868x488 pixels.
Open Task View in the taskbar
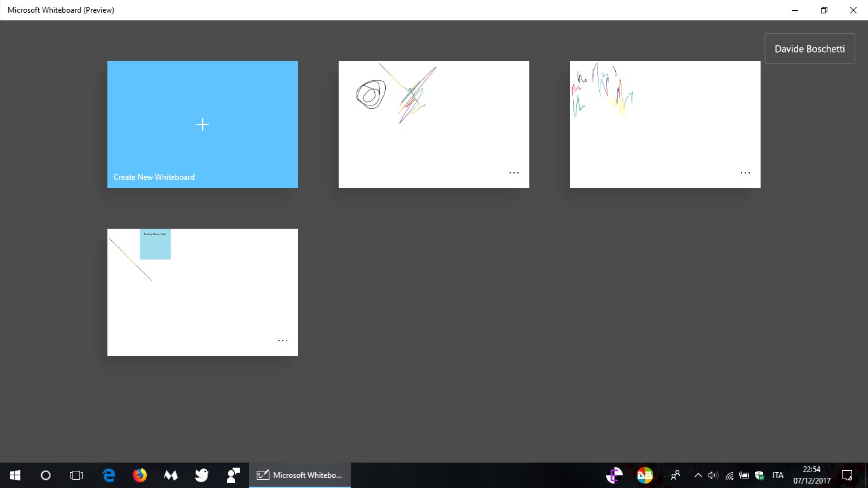(x=76, y=475)
